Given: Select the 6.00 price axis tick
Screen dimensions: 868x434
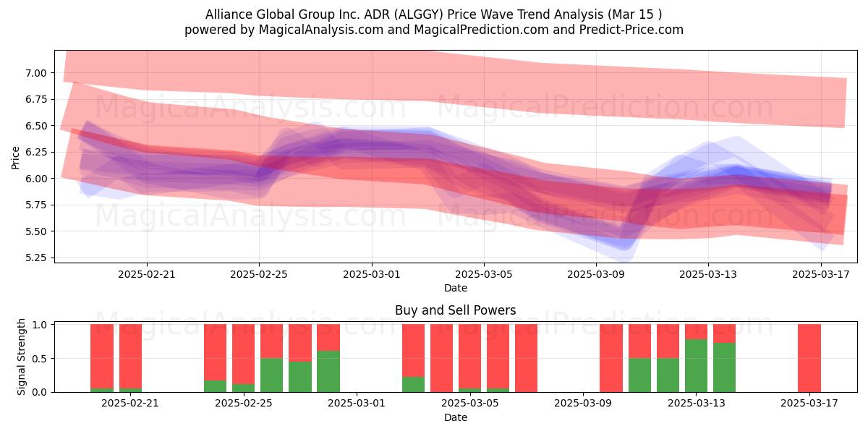Looking at the screenshot, I should coord(36,179).
